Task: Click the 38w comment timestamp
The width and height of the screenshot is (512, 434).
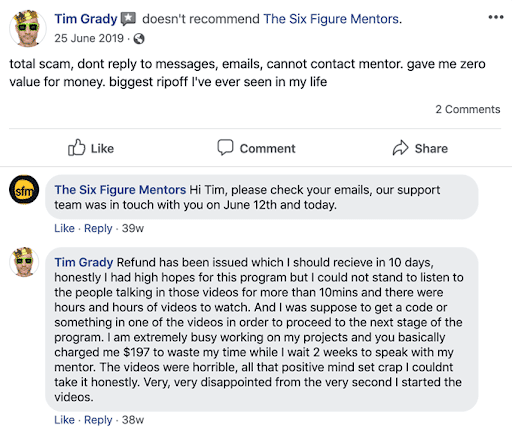Action: pyautogui.click(x=133, y=420)
